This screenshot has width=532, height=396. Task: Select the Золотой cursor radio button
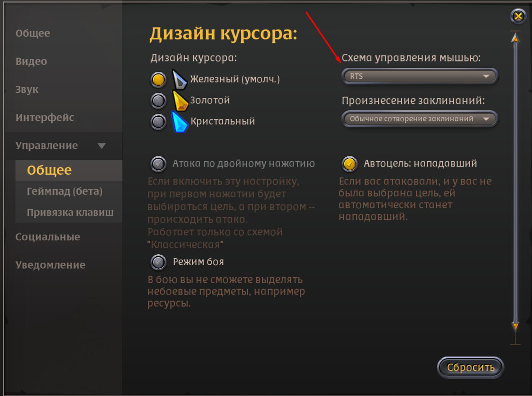click(x=158, y=100)
